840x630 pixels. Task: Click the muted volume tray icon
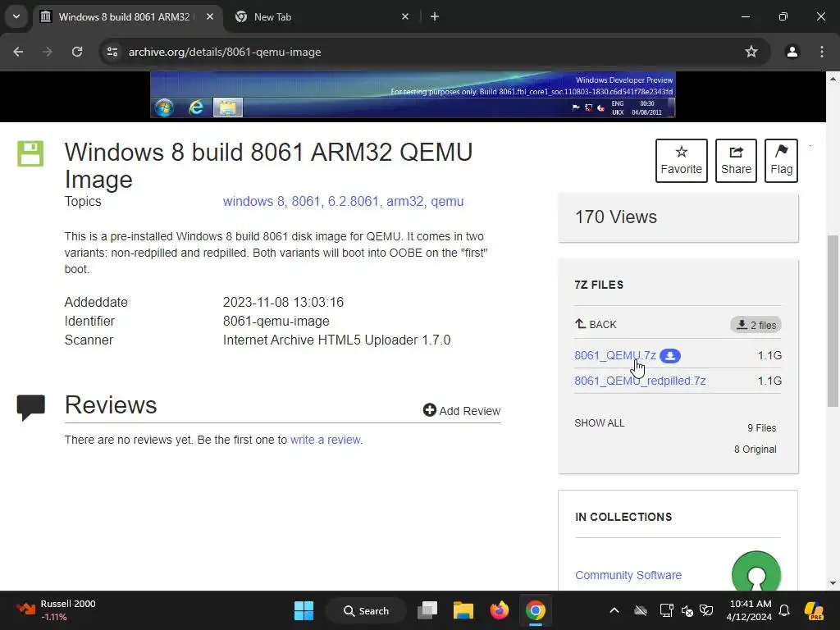tap(687, 610)
